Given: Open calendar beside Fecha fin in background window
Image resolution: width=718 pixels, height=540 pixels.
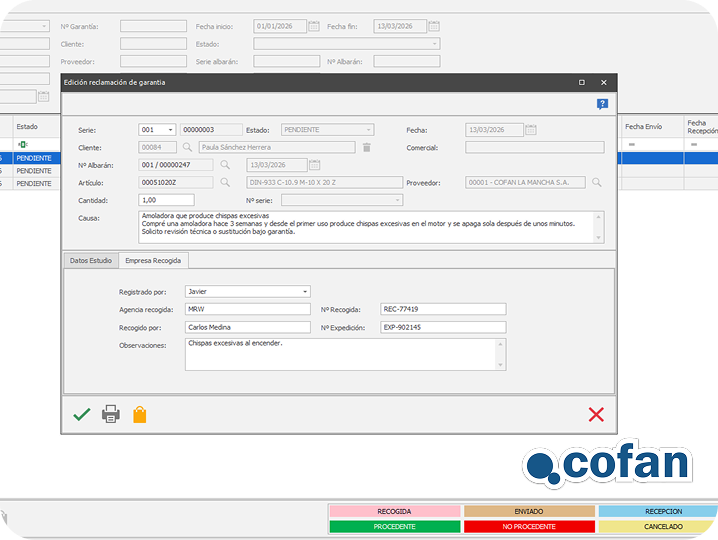Looking at the screenshot, I should tap(434, 26).
